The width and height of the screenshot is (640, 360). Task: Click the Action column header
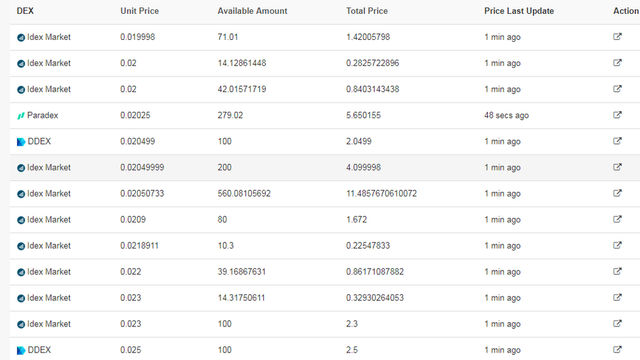click(626, 11)
